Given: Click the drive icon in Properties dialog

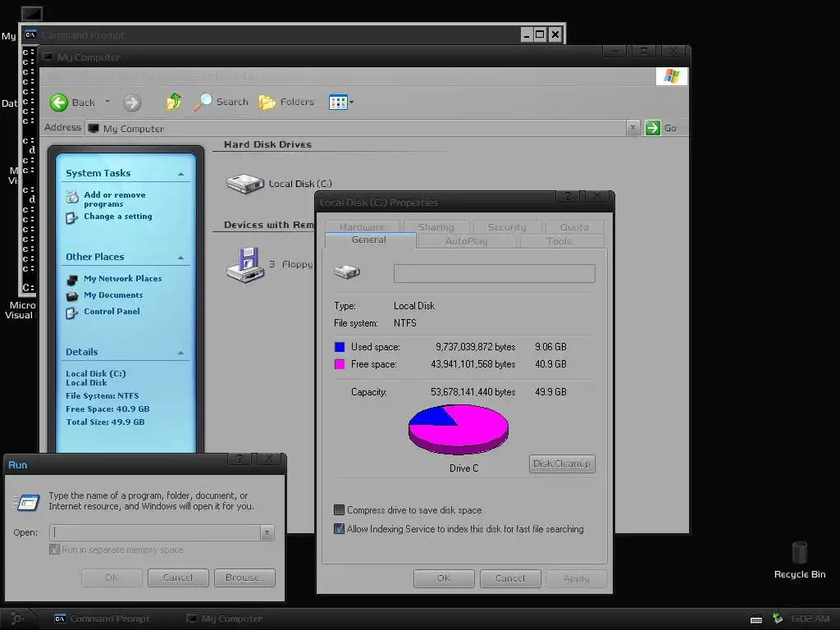Looking at the screenshot, I should click(347, 272).
